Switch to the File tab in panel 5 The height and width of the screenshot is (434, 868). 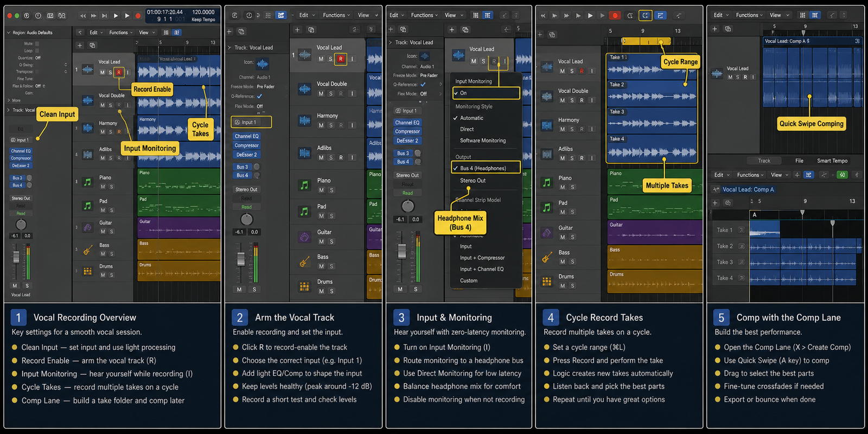pos(799,161)
